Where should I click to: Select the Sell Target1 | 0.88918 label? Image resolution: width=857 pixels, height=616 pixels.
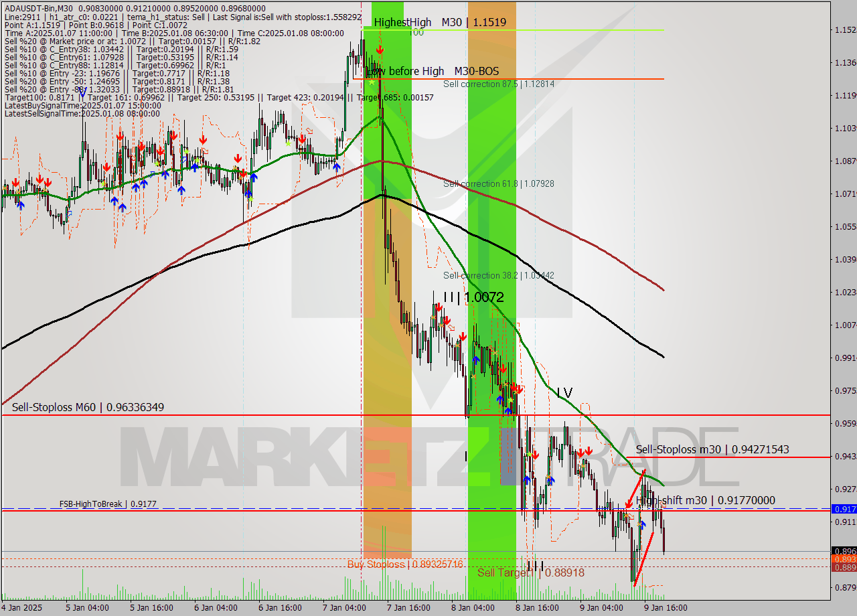point(530,572)
